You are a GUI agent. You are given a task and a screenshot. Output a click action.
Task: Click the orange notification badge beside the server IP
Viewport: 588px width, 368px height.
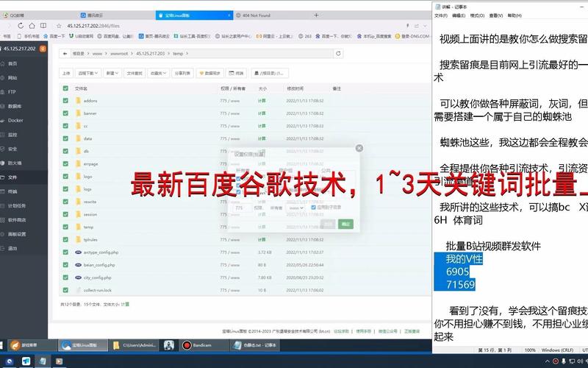pos(43,49)
